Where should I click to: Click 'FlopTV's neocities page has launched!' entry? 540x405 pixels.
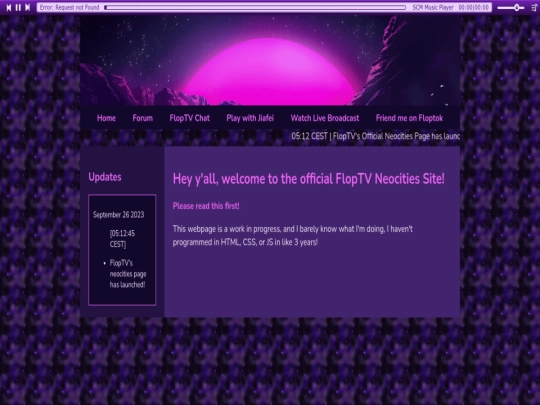click(x=128, y=274)
